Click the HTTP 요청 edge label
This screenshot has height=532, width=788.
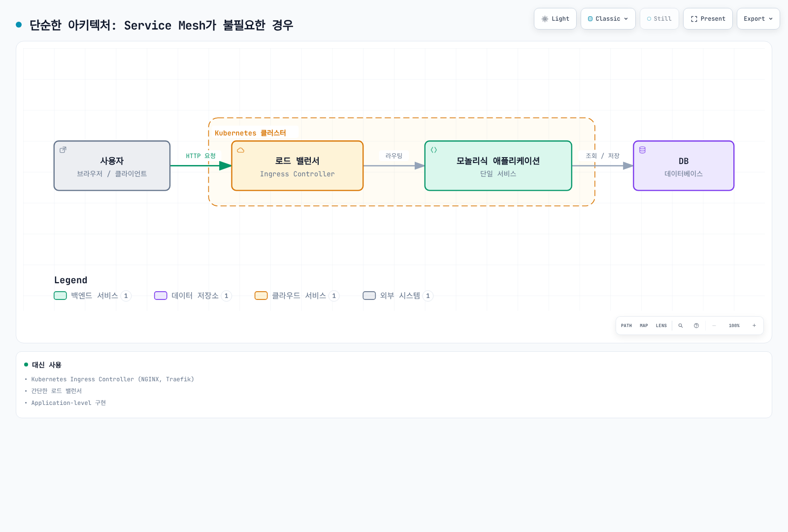[201, 156]
